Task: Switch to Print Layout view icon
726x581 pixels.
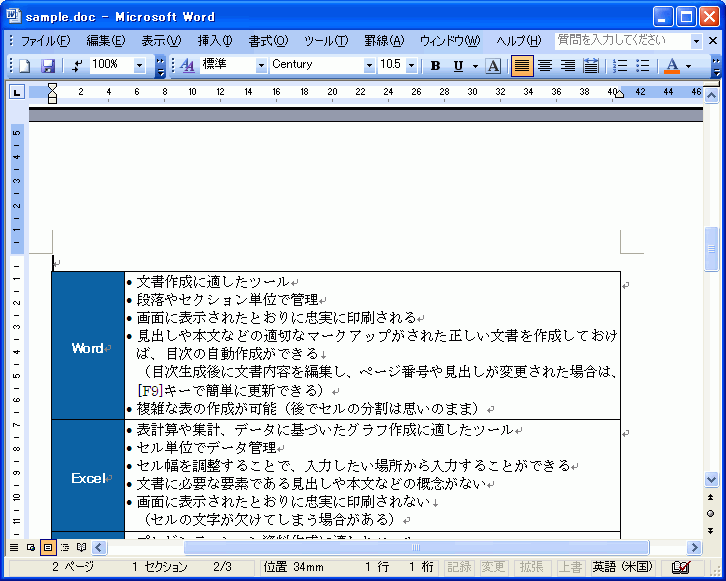Action: (x=48, y=548)
